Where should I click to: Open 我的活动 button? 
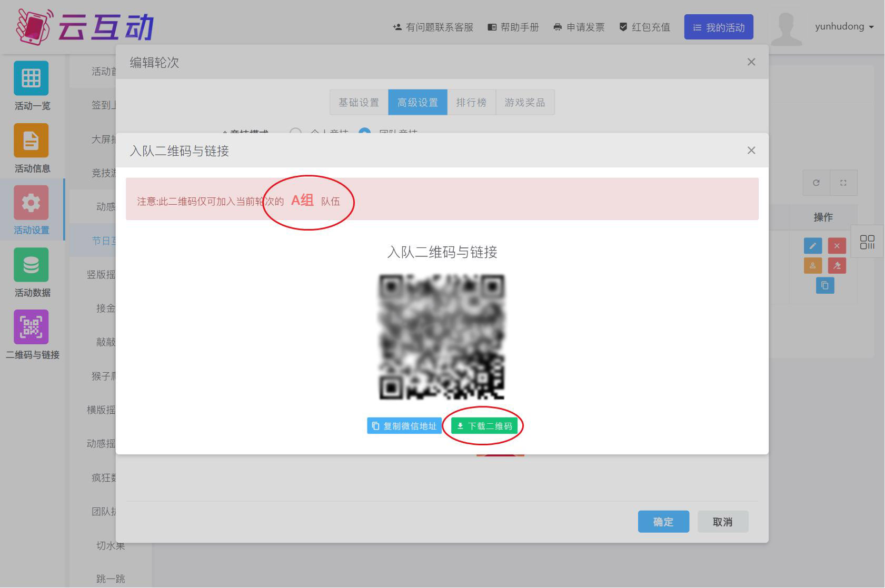[719, 27]
